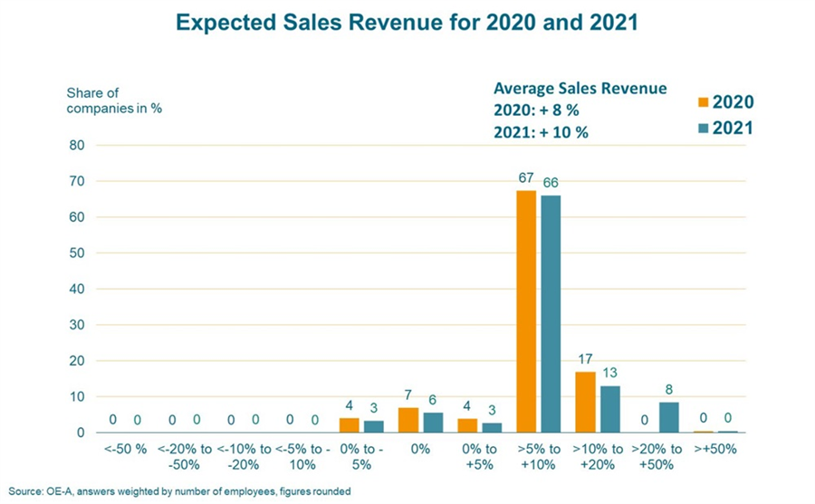Select the teal 66 bar for 2021
The height and width of the screenshot is (504, 815).
click(x=551, y=314)
